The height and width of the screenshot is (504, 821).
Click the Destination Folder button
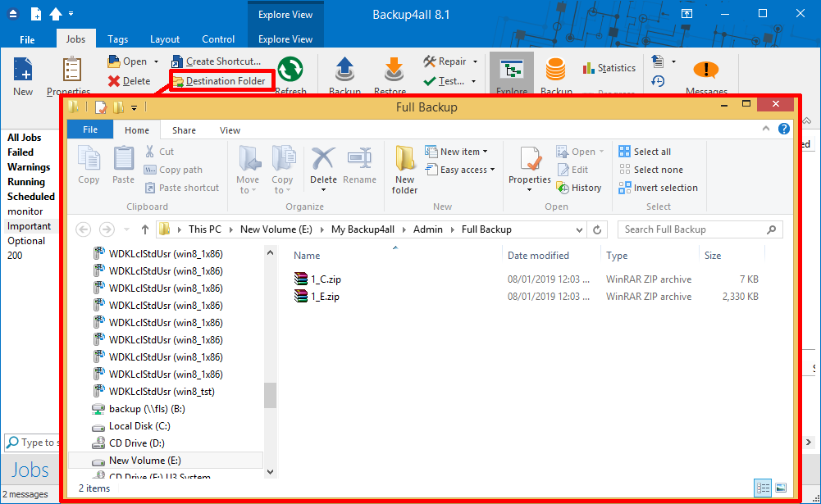(x=218, y=81)
